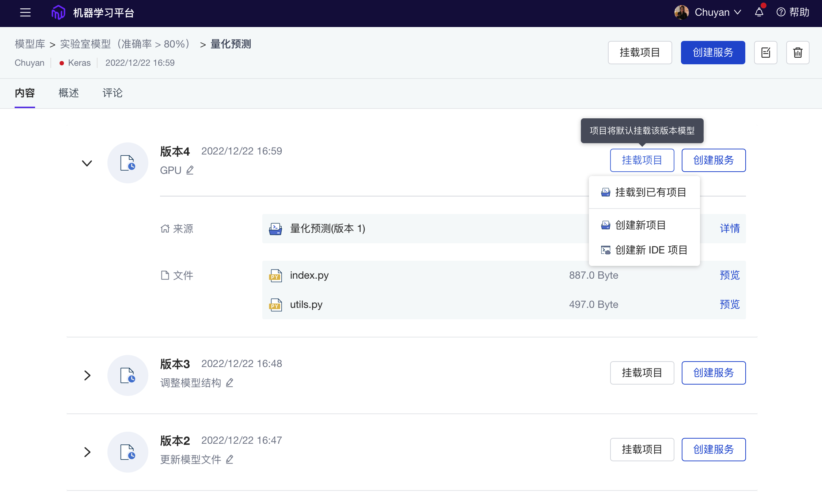Click the 497.0 Byte size value
This screenshot has width=822, height=504.
point(594,305)
